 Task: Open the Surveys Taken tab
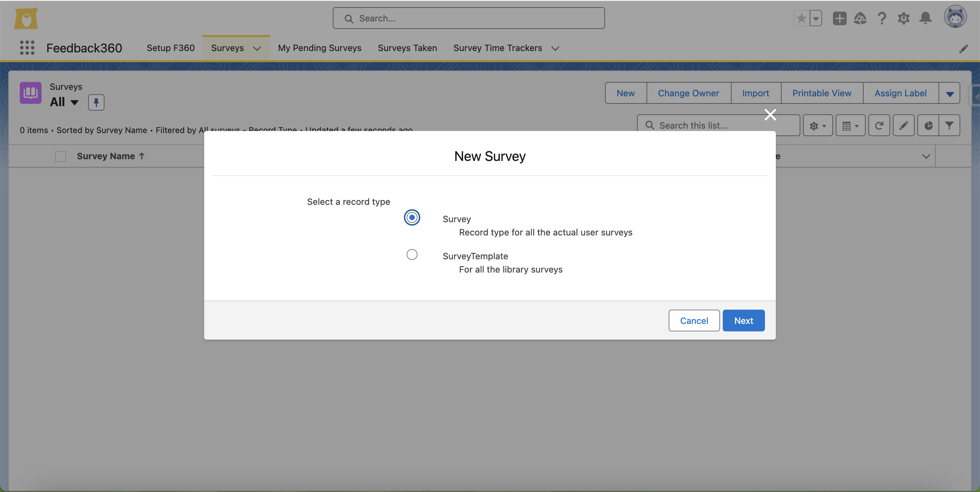pos(407,48)
